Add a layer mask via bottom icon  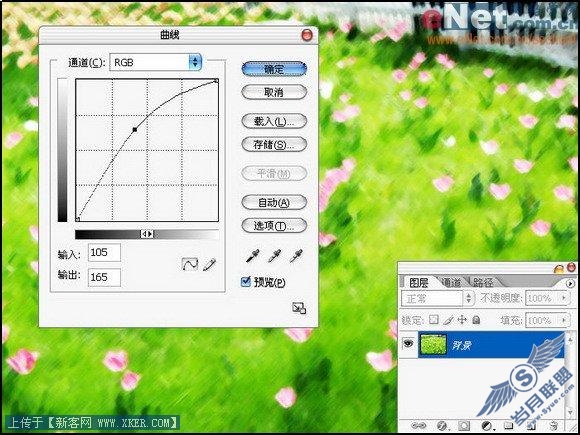[x=463, y=425]
